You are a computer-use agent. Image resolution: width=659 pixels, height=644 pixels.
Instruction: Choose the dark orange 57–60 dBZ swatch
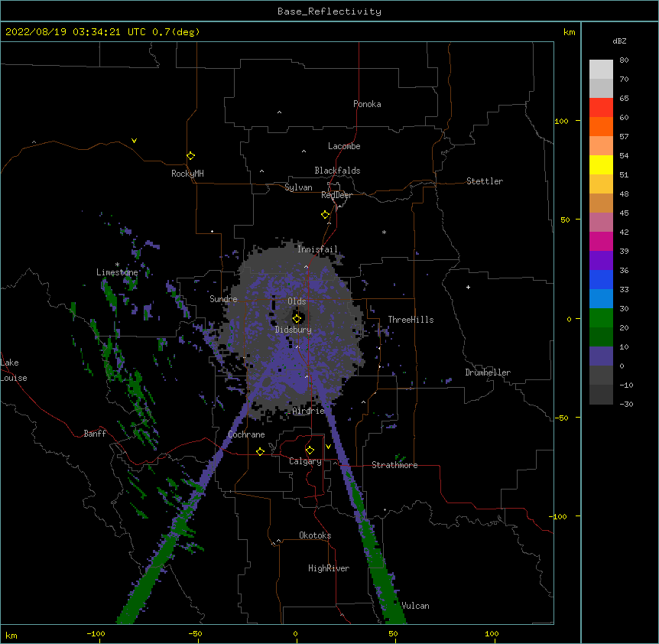pyautogui.click(x=601, y=126)
